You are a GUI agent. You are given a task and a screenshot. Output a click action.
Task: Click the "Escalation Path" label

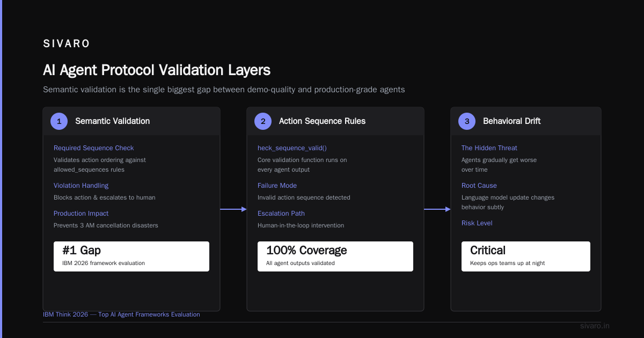[281, 214]
